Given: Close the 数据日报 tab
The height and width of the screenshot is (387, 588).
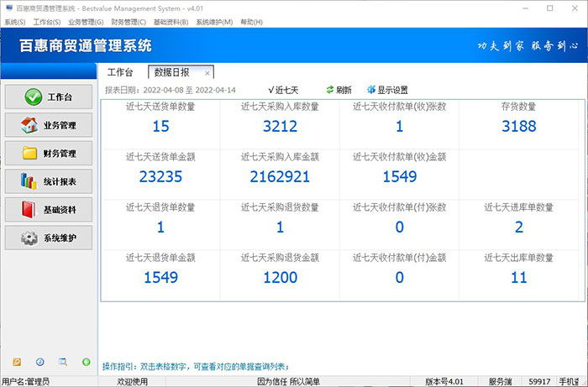Looking at the screenshot, I should point(207,73).
